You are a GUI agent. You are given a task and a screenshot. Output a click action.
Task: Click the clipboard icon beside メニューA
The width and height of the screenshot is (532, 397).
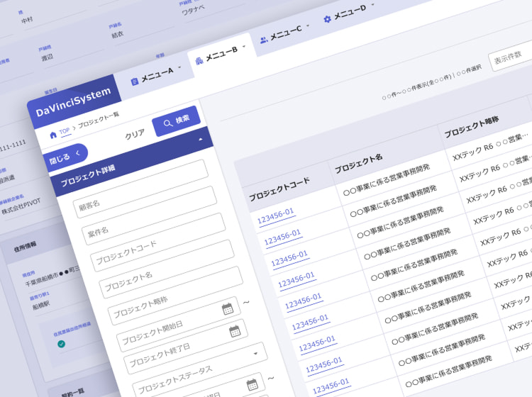point(134,82)
